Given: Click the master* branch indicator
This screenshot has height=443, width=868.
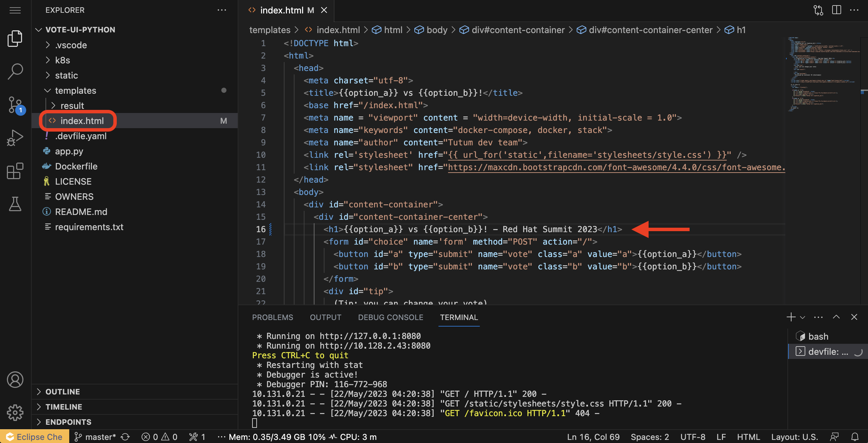Looking at the screenshot, I should (x=95, y=437).
